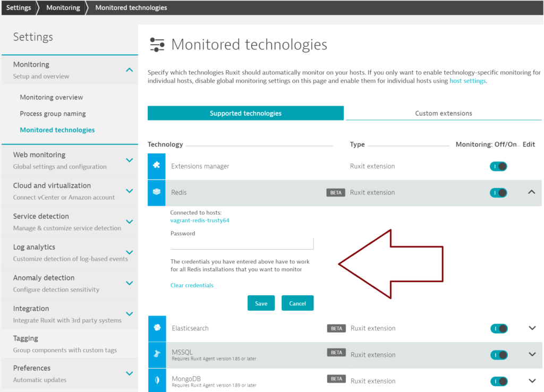Click the Elasticsearch technology icon
544x392 pixels.
click(157, 328)
